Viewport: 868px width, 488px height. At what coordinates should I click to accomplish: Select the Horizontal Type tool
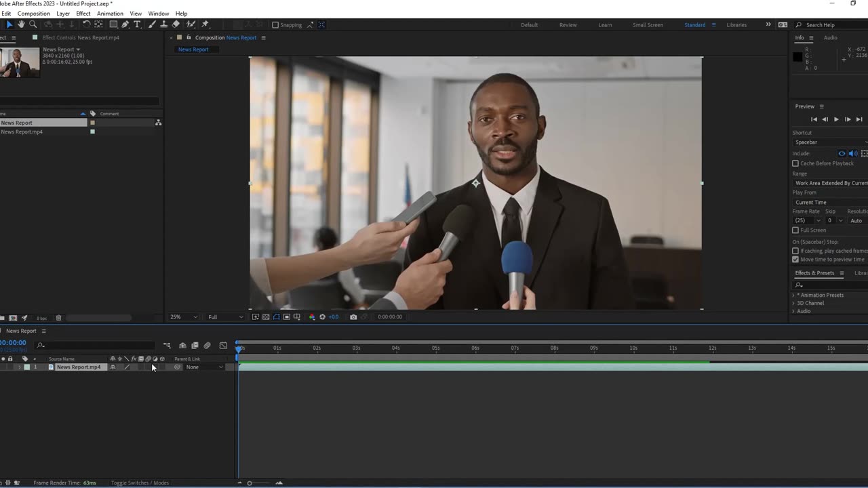tap(137, 24)
